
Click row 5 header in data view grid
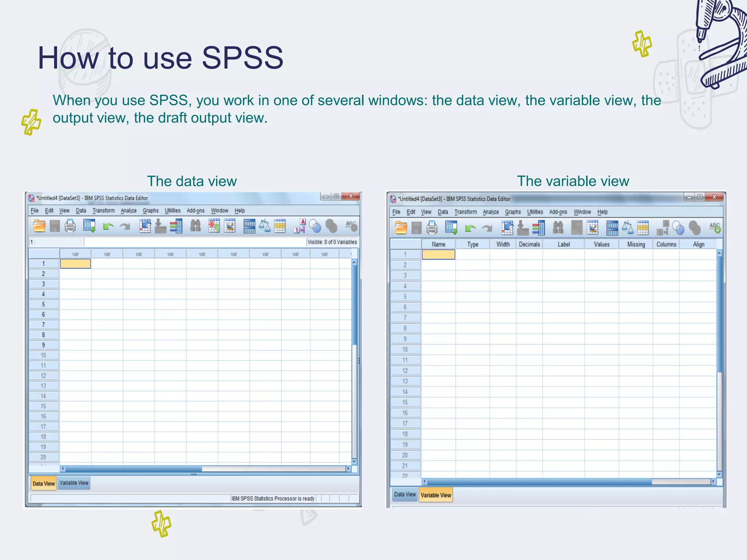coord(44,304)
